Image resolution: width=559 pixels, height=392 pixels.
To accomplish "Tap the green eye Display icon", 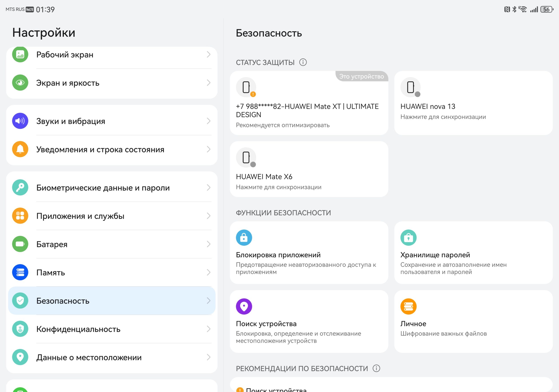I will coord(20,83).
